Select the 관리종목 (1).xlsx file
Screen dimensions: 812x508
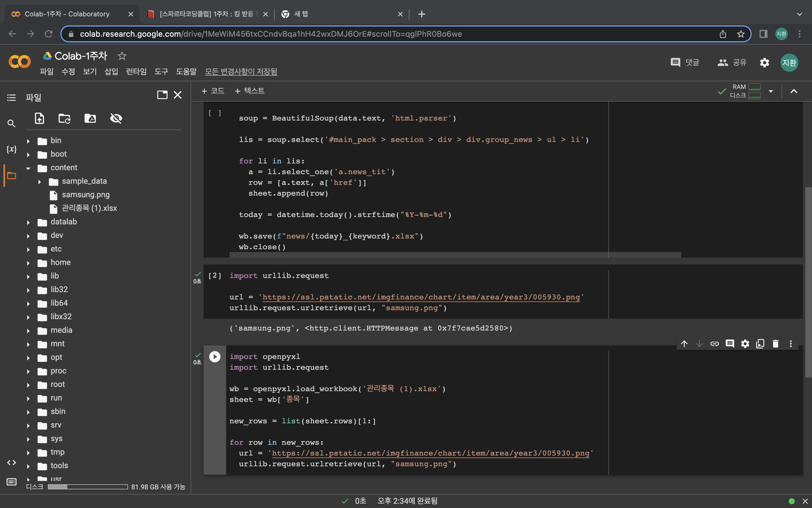89,208
